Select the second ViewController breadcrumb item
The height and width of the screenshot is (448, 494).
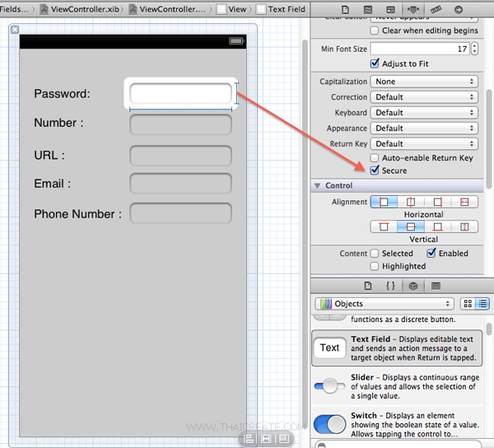tap(168, 9)
